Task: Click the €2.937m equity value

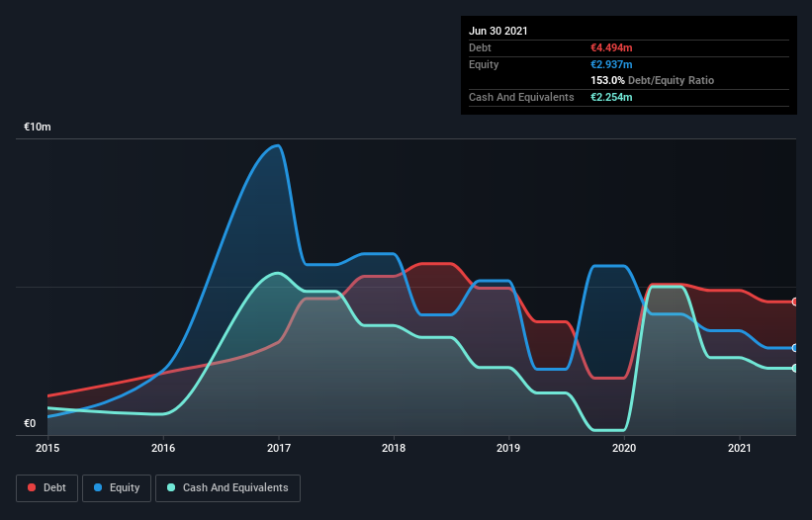Action: click(611, 64)
